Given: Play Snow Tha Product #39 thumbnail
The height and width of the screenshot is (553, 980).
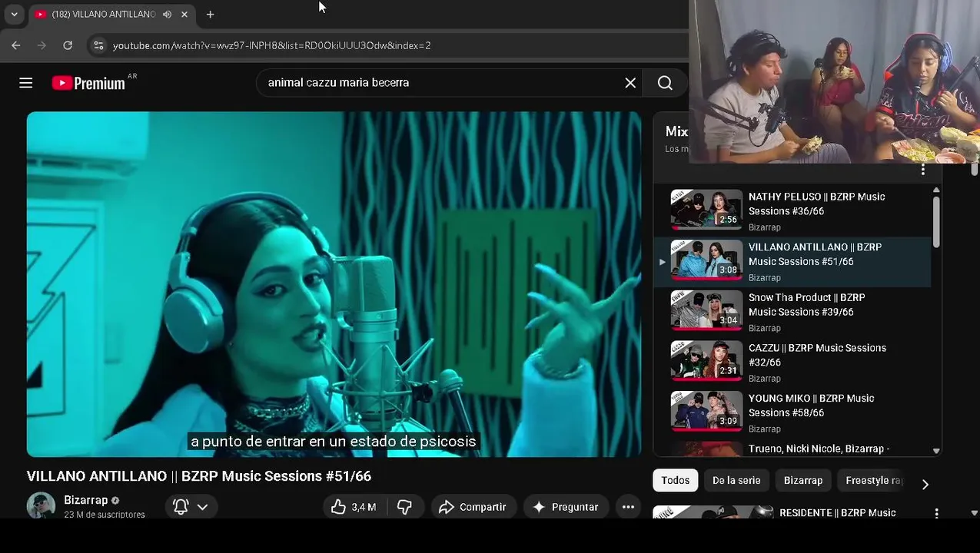Looking at the screenshot, I should 706,310.
